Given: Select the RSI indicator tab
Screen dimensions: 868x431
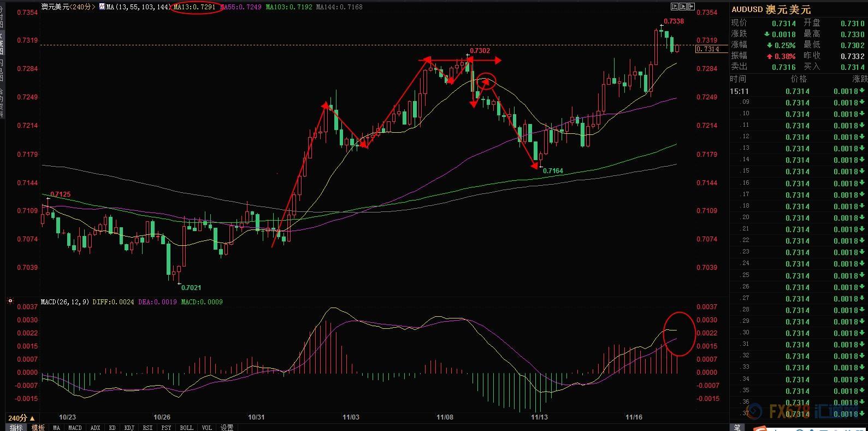Looking at the screenshot, I should 147,427.
